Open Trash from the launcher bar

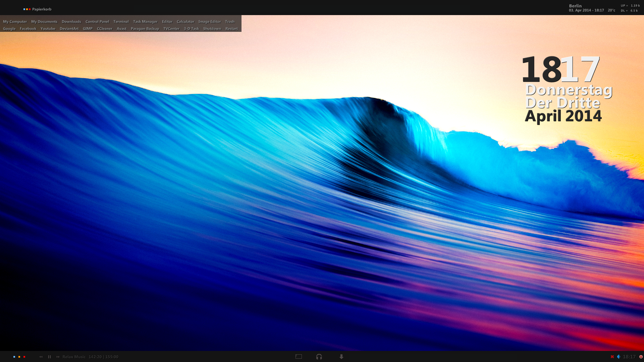click(230, 21)
